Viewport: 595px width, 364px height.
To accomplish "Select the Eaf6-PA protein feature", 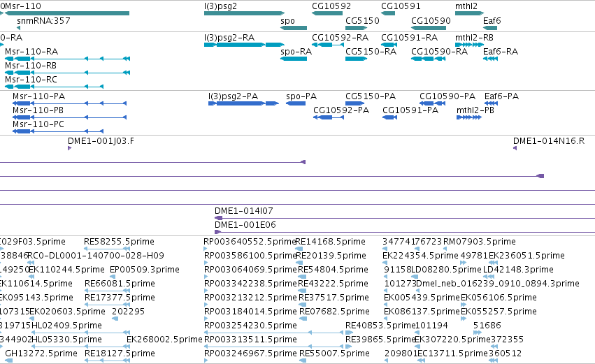I will 491,103.
